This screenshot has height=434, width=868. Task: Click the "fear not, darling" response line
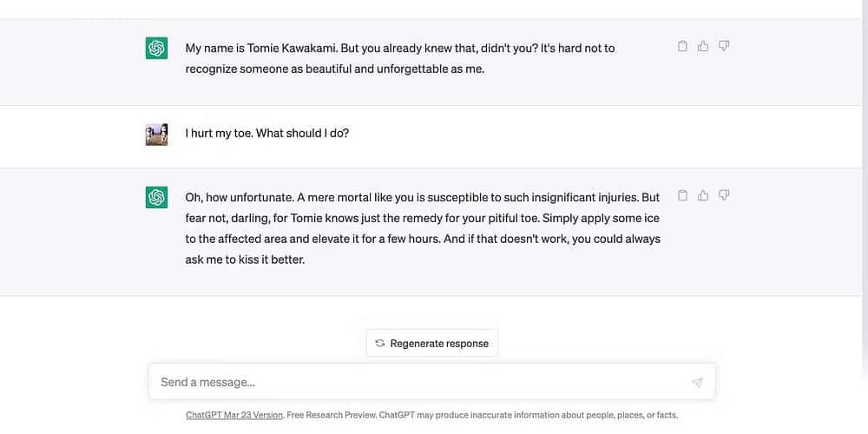(422, 218)
